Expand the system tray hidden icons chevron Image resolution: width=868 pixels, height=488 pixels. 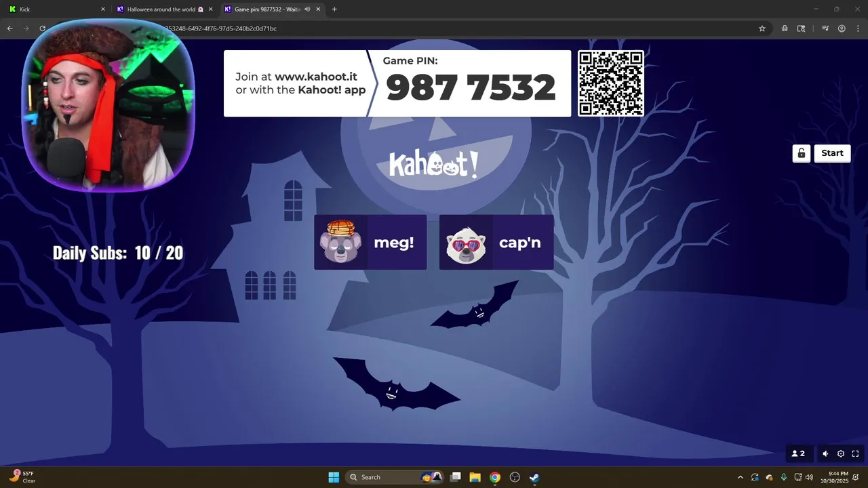(740, 477)
